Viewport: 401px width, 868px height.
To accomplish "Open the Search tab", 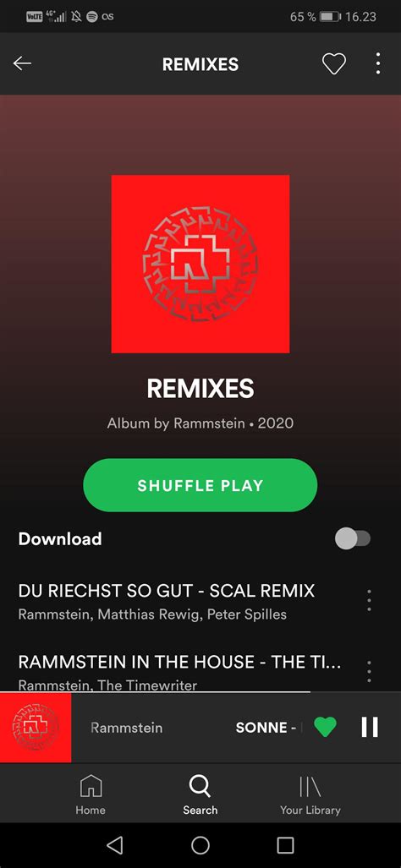I will point(200,794).
